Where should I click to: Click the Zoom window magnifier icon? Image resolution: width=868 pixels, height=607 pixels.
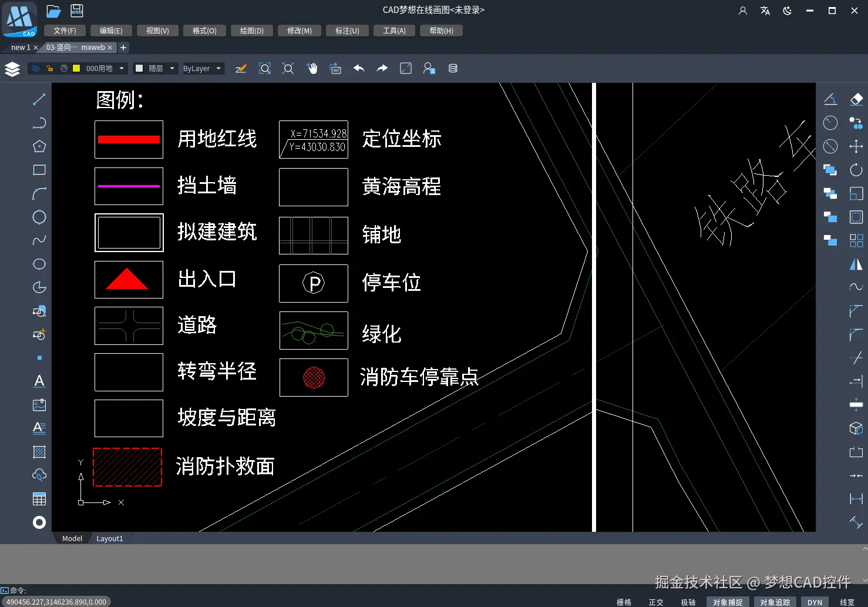[265, 68]
